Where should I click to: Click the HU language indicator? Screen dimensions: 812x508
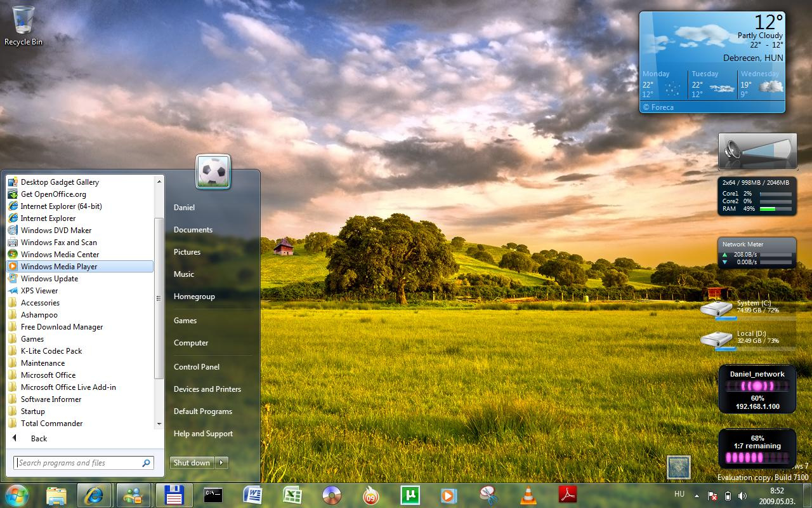(679, 493)
